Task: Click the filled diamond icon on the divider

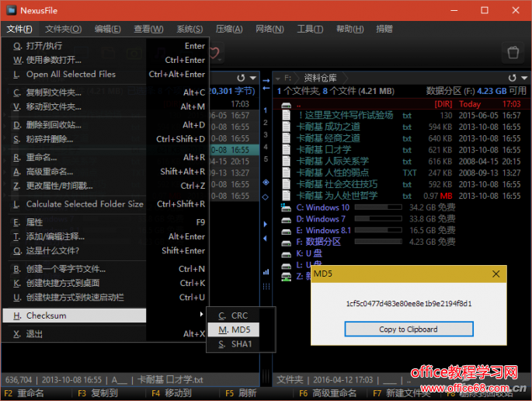Action: coord(266,183)
